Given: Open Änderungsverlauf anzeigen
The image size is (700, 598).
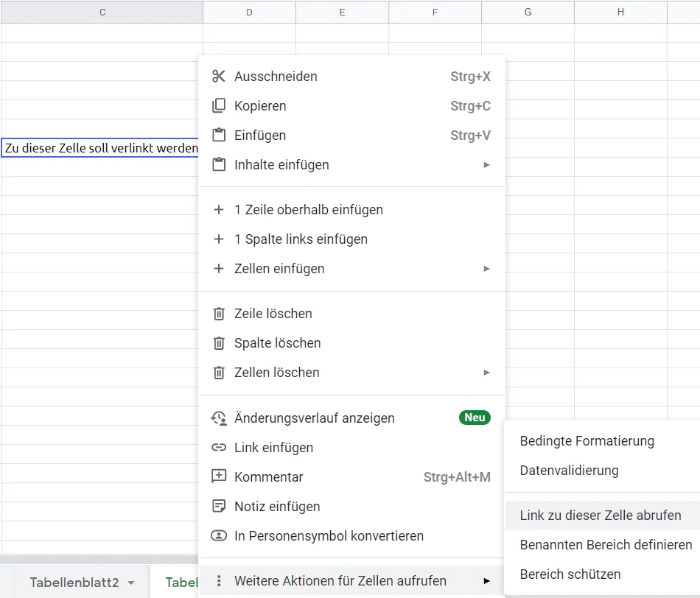Looking at the screenshot, I should tap(351, 418).
